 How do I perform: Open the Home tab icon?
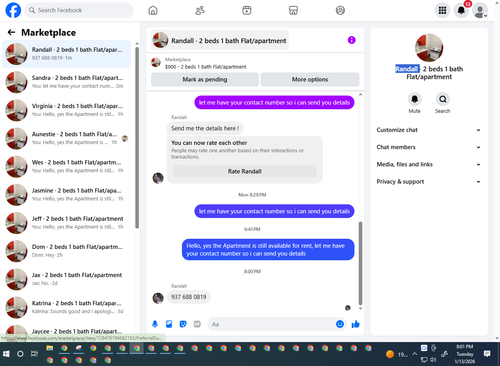tap(153, 10)
